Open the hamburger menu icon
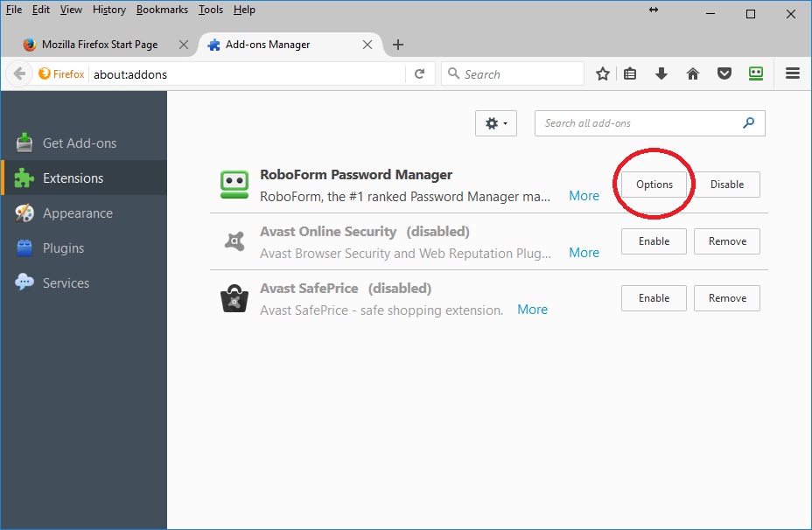 [x=793, y=74]
